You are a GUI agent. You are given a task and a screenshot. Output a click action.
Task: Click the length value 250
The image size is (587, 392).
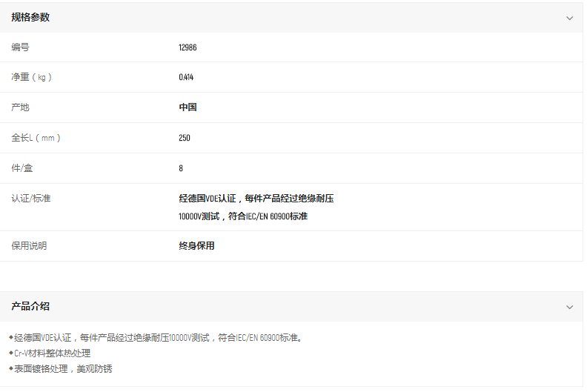click(185, 138)
